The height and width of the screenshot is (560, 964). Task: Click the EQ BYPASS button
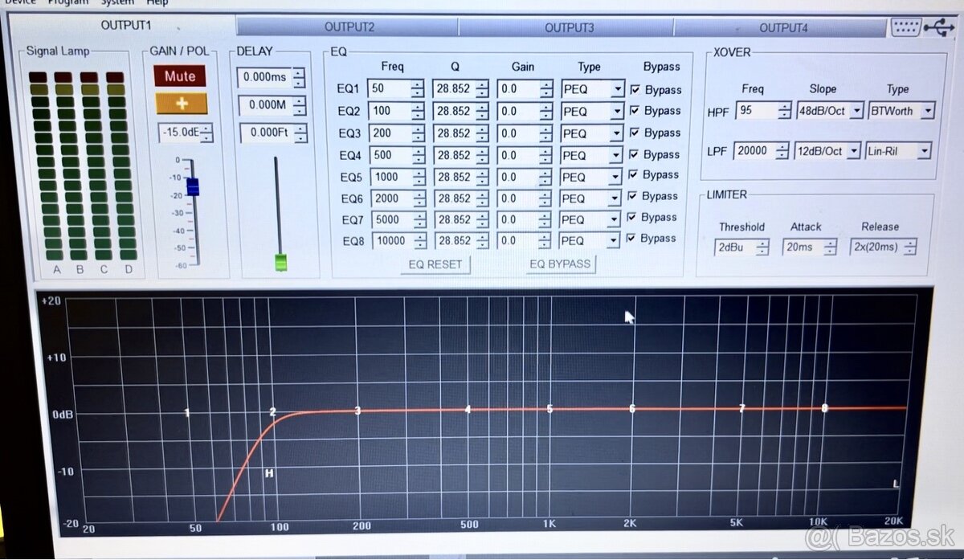[561, 264]
